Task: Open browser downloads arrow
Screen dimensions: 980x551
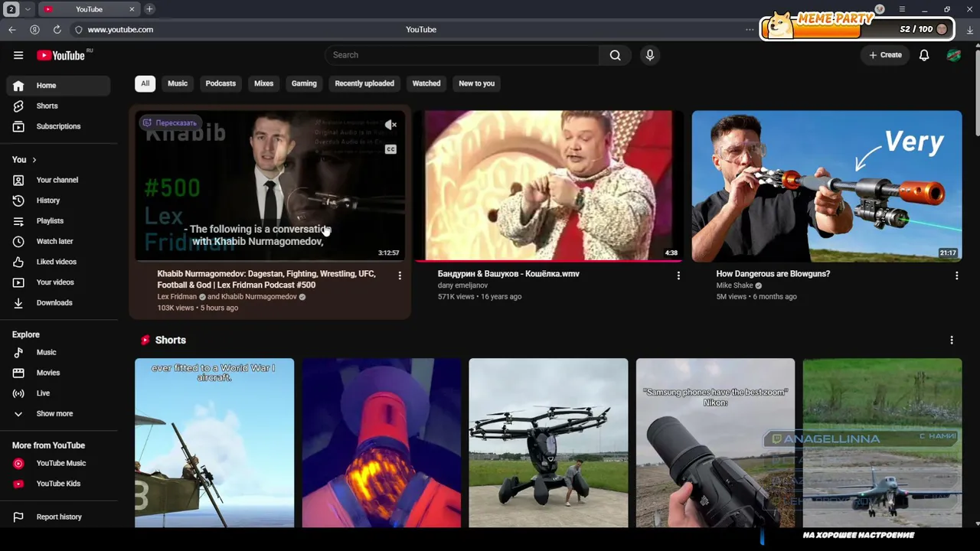Action: click(x=970, y=29)
